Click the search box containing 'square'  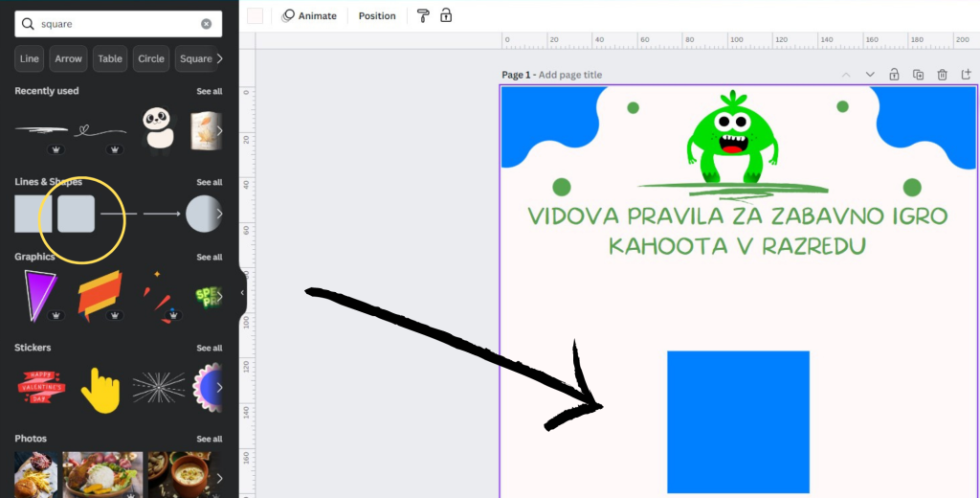[118, 24]
